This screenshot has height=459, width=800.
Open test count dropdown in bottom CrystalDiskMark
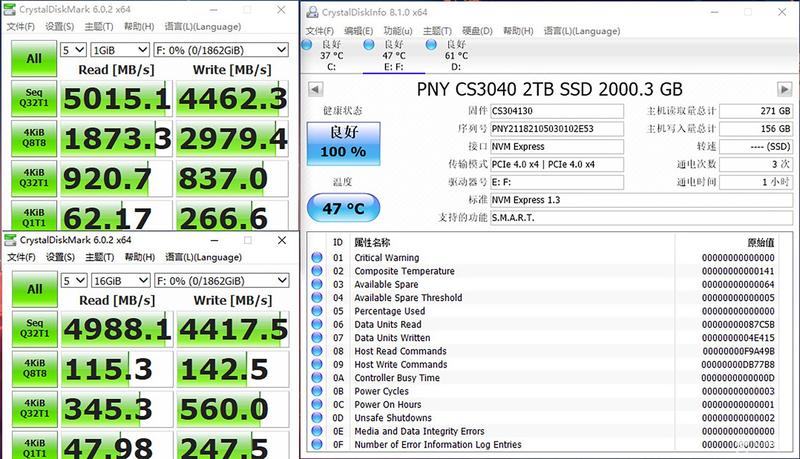74,280
